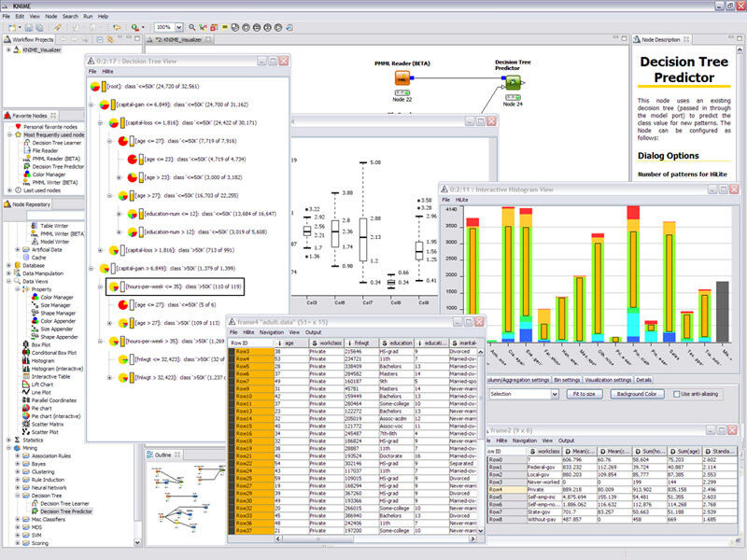Open Navigation menu in adult.data table window
Screen dimensions: 747x560
pos(272,332)
